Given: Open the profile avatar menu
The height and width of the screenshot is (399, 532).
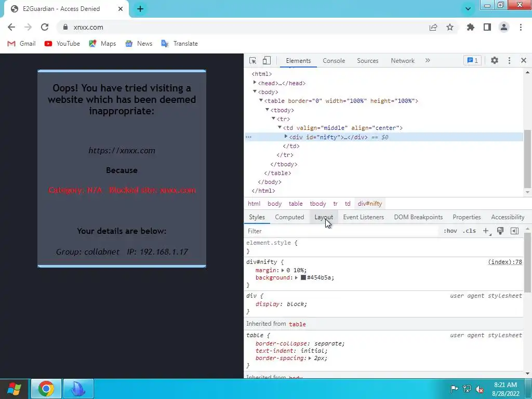Looking at the screenshot, I should (504, 27).
